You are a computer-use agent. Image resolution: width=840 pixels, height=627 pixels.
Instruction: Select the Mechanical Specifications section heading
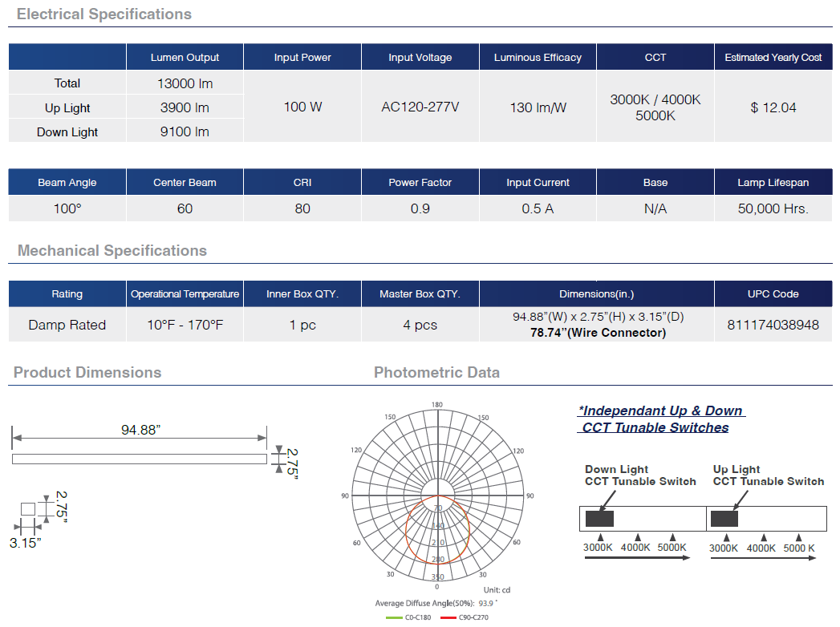point(112,251)
